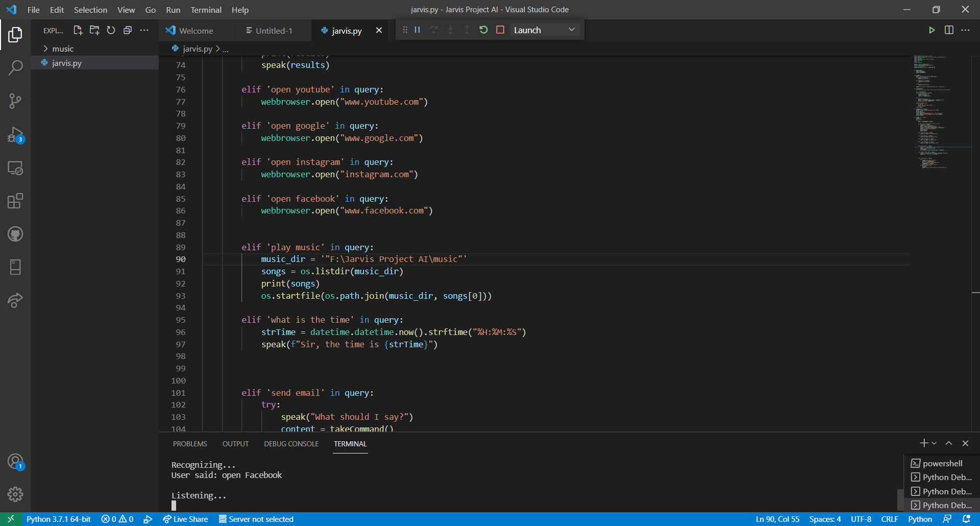Select the Live Share icon in activity bar
Viewport: 980px width, 526px height.
(x=16, y=300)
